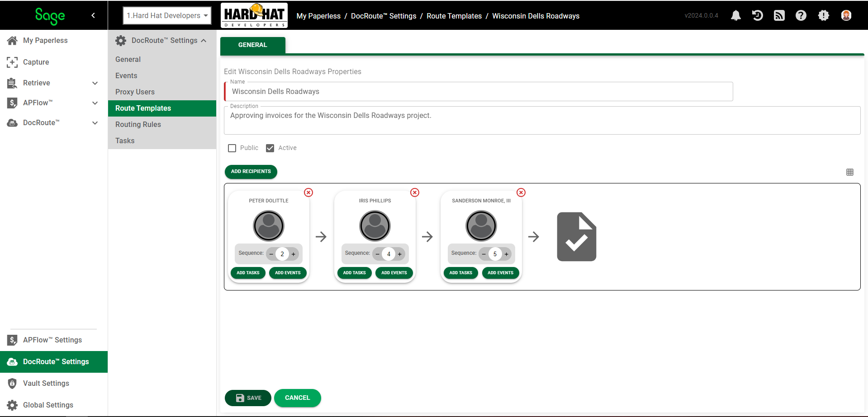Decrease Peter Dolittle's sequence number
Screen dimensions: 868x417
(271, 254)
